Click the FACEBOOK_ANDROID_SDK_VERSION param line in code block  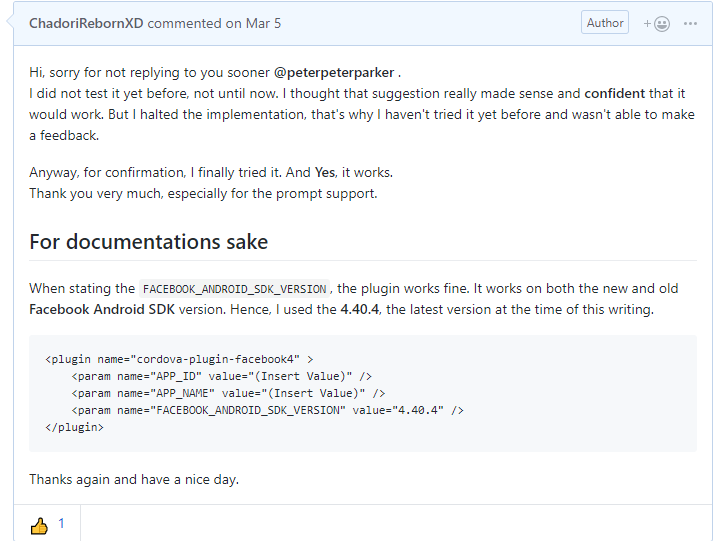point(267,410)
